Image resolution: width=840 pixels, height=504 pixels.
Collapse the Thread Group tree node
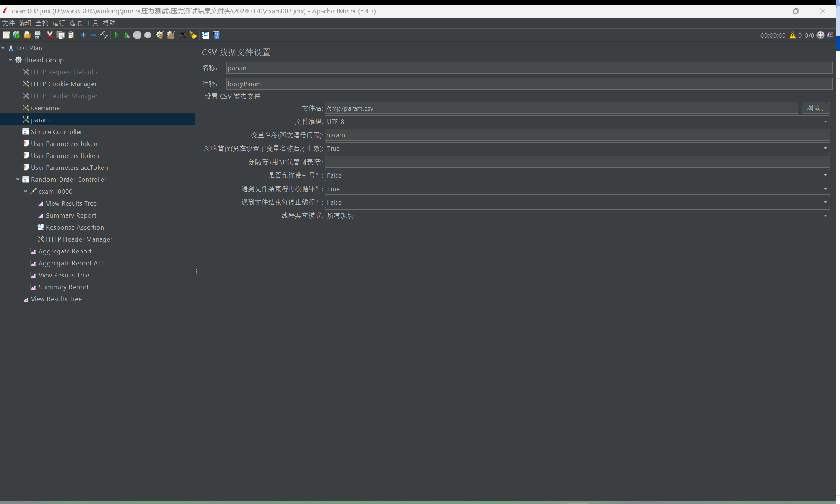tap(10, 60)
